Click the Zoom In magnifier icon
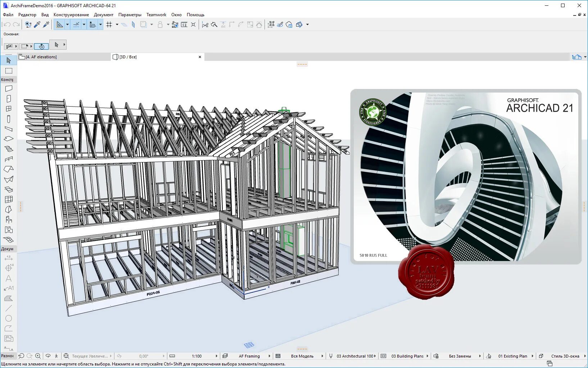Viewport: 588px width, 368px height. tap(38, 356)
